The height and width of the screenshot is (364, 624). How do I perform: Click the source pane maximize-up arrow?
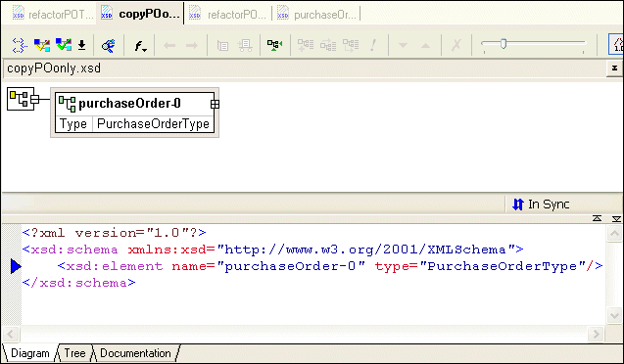[x=597, y=218]
